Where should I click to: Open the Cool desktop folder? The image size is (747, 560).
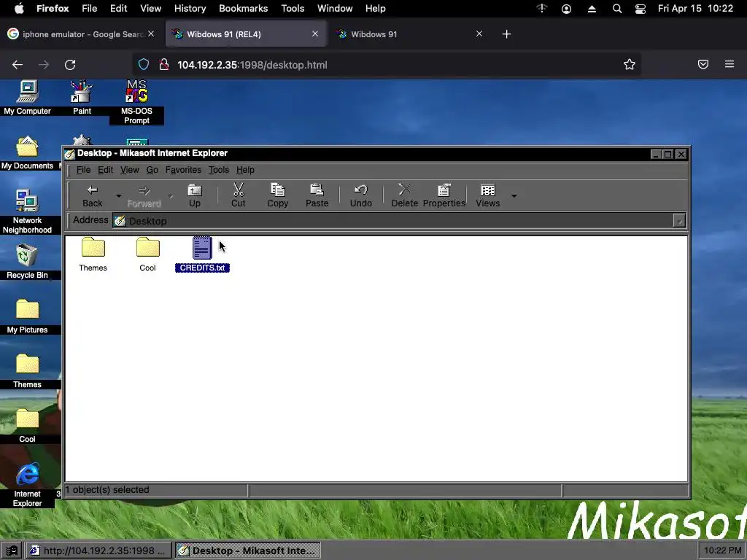pos(27,426)
